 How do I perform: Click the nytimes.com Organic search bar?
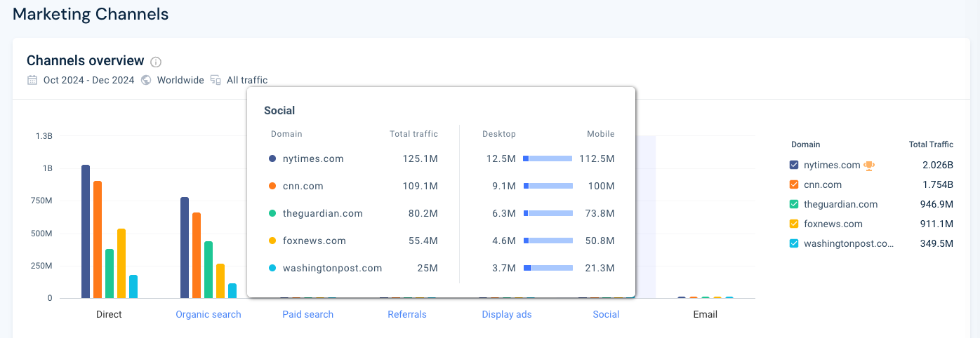pyautogui.click(x=185, y=248)
